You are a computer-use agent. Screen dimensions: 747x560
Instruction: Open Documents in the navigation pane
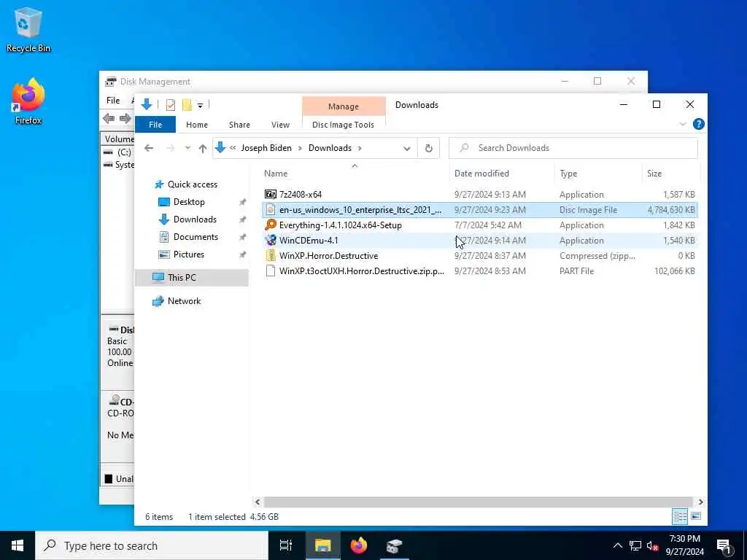pos(196,237)
